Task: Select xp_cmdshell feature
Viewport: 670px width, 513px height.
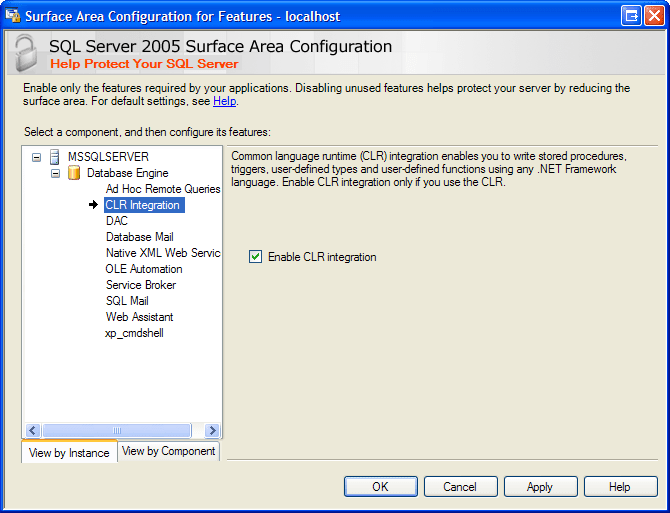Action: tap(134, 333)
